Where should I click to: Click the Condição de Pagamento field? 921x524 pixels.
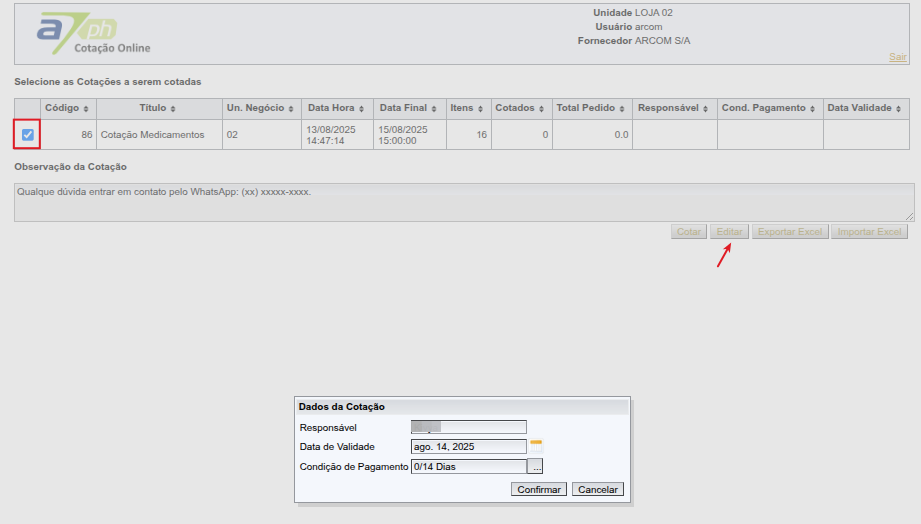(x=468, y=466)
